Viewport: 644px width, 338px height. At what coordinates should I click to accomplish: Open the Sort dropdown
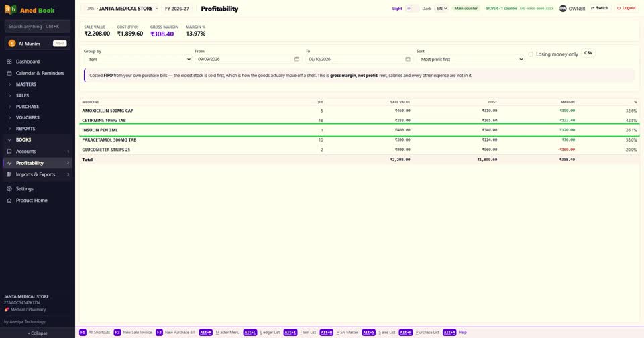tap(470, 59)
